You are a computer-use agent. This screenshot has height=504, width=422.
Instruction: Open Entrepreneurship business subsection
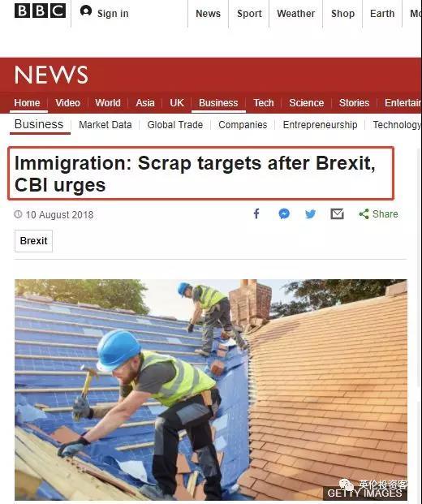click(x=320, y=125)
